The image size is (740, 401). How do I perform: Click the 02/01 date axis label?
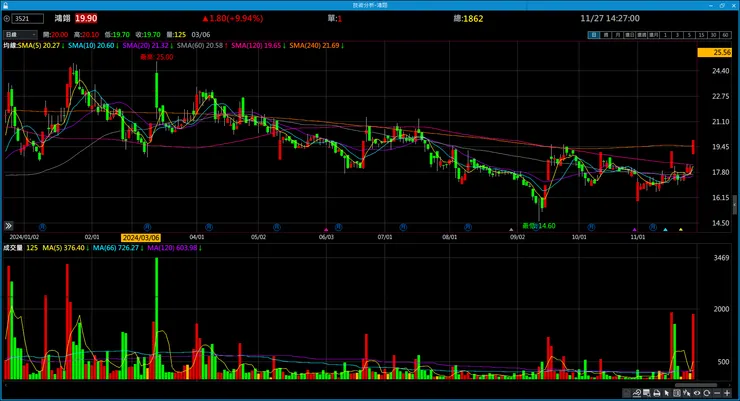tap(92, 237)
